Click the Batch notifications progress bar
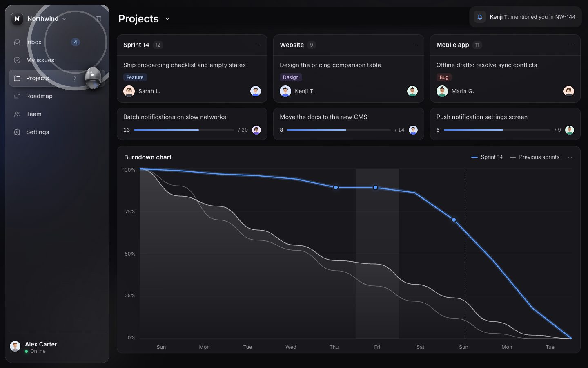 184,130
